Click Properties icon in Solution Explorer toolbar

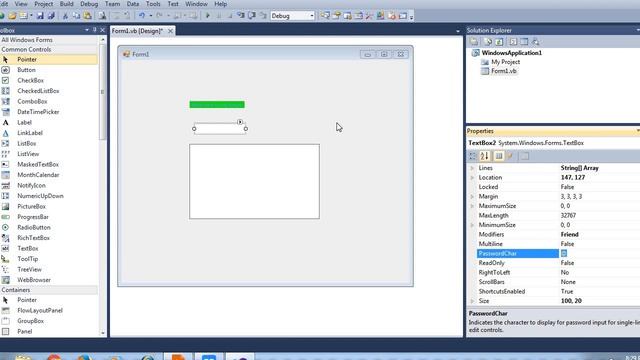click(x=474, y=42)
